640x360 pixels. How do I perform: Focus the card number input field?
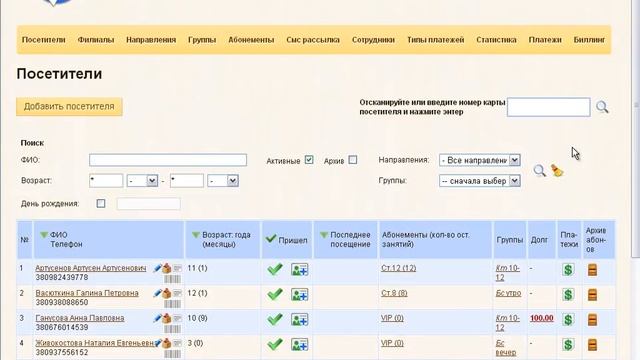(549, 107)
